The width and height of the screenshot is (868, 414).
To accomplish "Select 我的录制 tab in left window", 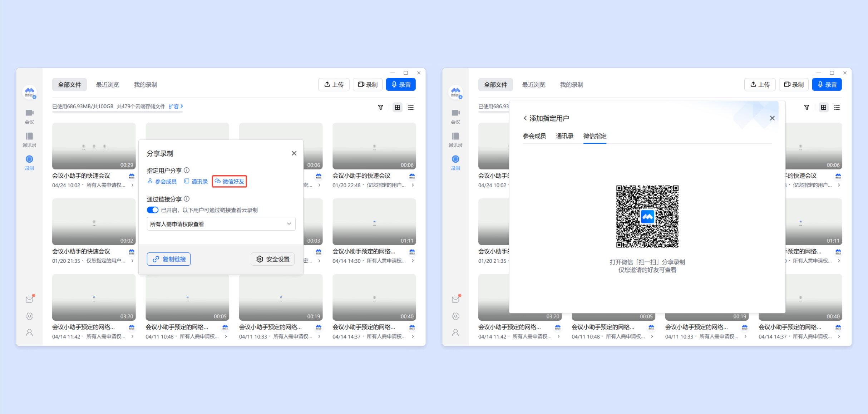I will (x=146, y=85).
